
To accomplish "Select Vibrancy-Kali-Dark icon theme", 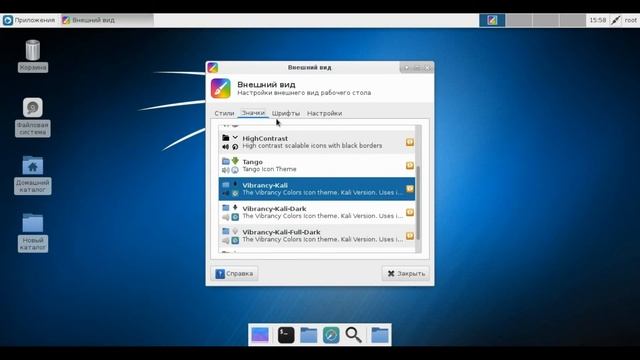I will pyautogui.click(x=317, y=212).
